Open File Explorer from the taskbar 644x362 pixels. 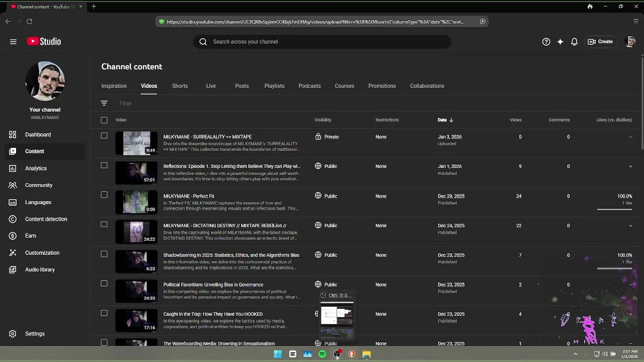point(367,354)
